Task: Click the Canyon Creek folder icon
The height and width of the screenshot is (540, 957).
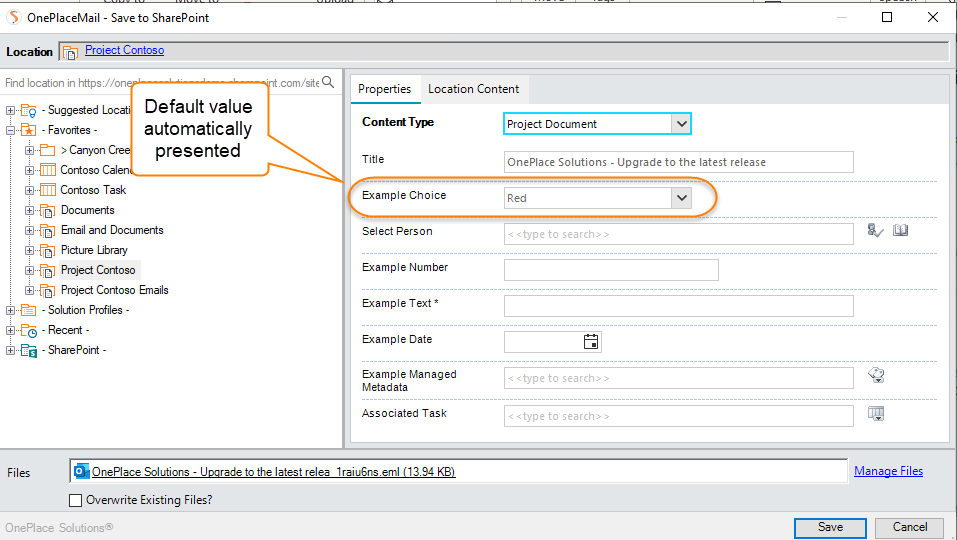Action: (x=48, y=150)
